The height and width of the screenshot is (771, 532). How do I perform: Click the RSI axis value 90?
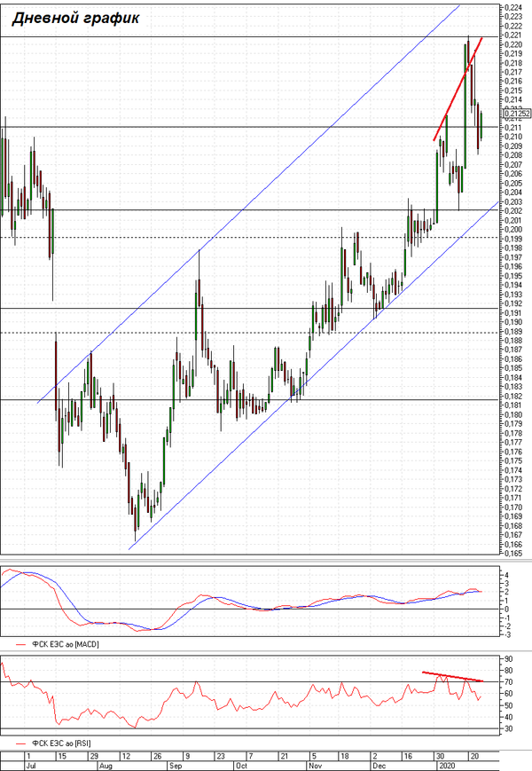pos(508,659)
